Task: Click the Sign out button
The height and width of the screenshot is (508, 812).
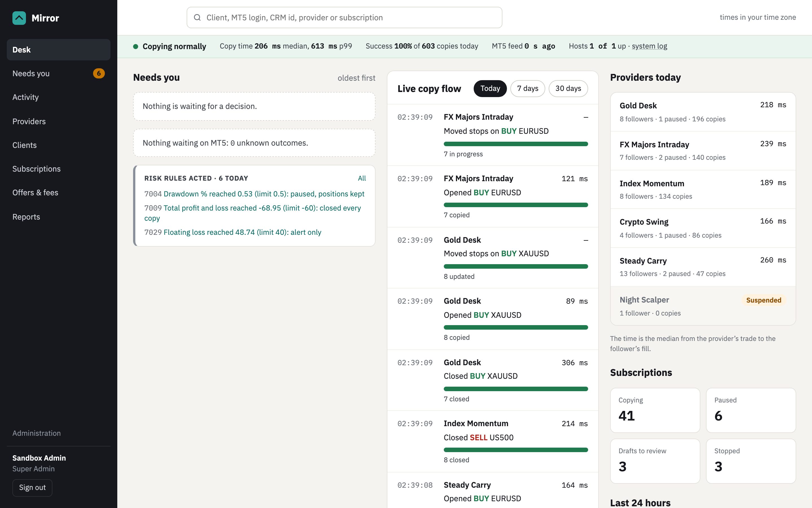Action: tap(32, 487)
